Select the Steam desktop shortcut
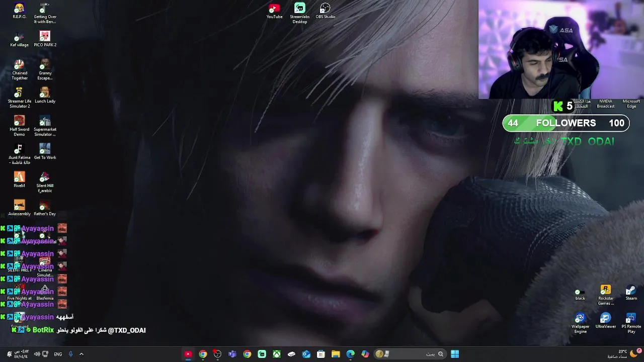The width and height of the screenshot is (644, 362). pos(631,293)
